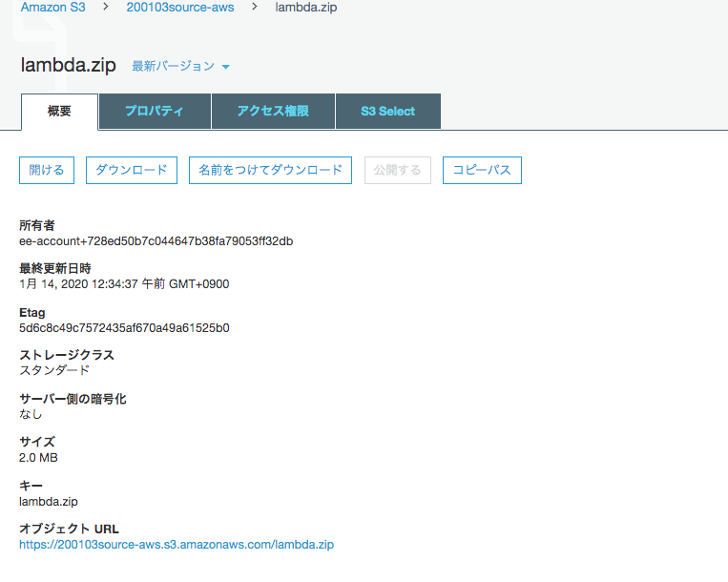
Task: Click the サーバー側の暗号化 label
Action: pyautogui.click(x=73, y=399)
